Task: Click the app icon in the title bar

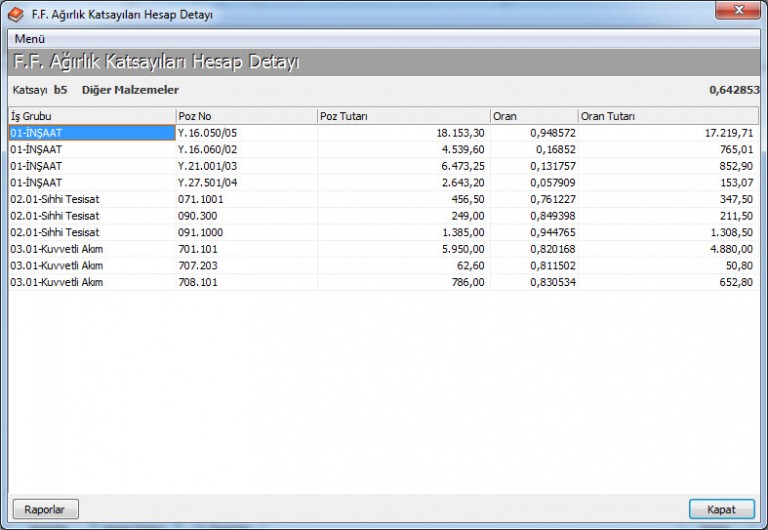Action: click(x=15, y=14)
